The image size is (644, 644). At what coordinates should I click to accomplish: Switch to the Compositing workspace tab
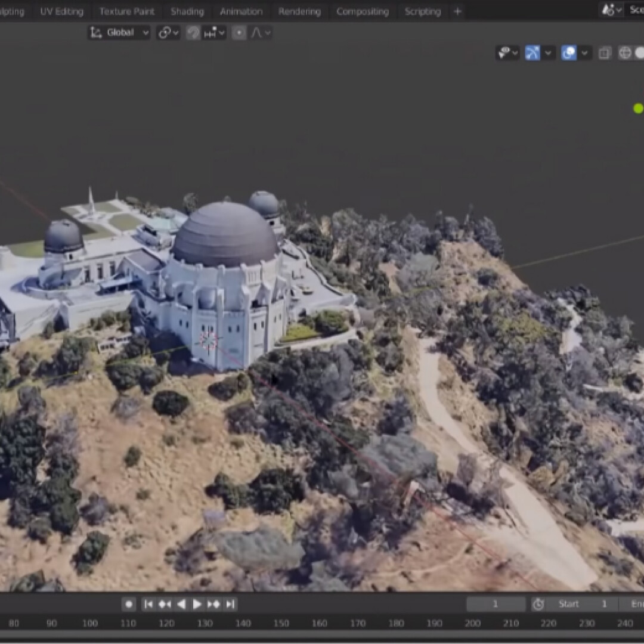click(362, 11)
